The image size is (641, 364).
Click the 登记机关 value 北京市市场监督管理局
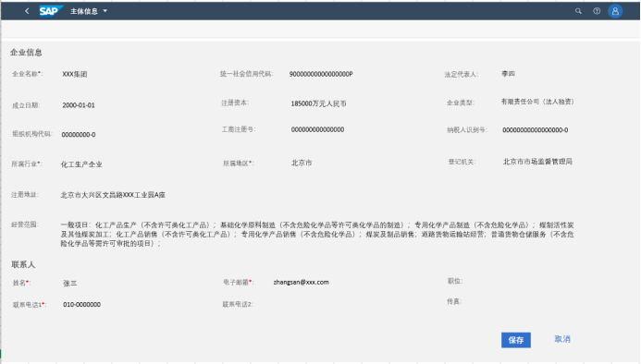pyautogui.click(x=537, y=162)
